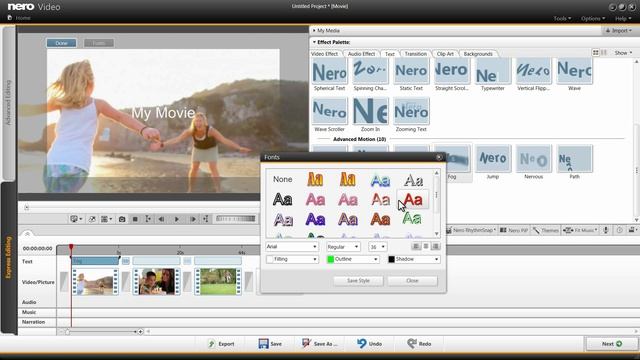Image resolution: width=640 pixels, height=360 pixels.
Task: Select the Zoom In text effect
Action: click(x=370, y=114)
